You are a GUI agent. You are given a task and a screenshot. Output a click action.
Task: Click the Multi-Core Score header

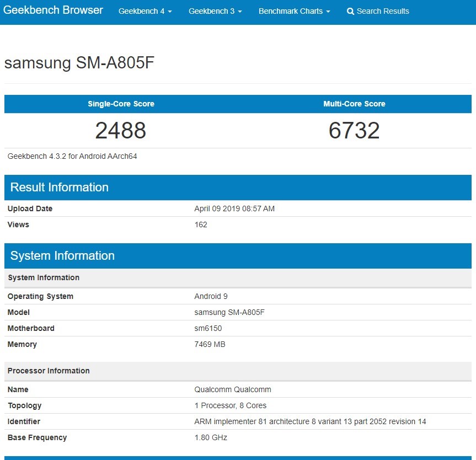click(354, 104)
